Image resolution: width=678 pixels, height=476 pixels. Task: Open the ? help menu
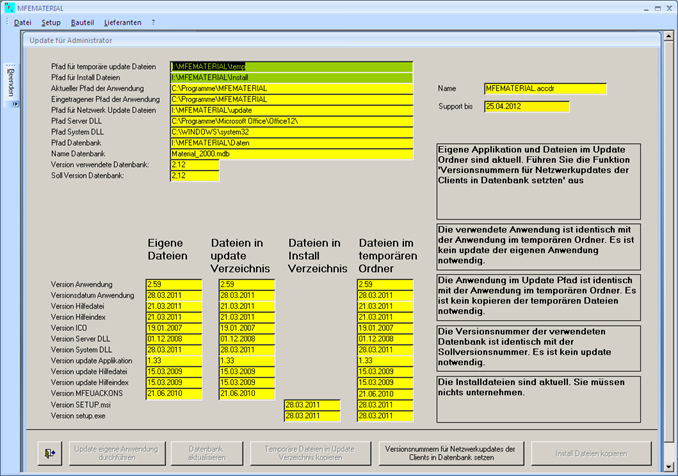click(153, 22)
